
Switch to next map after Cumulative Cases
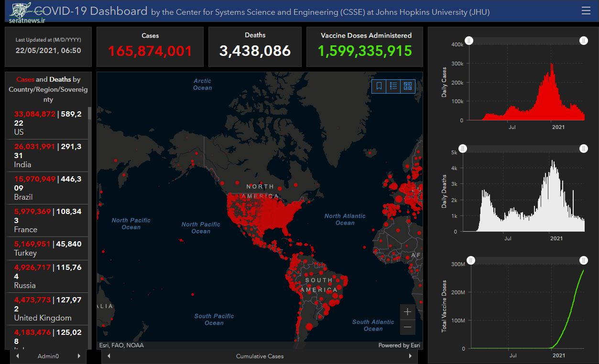(410, 356)
